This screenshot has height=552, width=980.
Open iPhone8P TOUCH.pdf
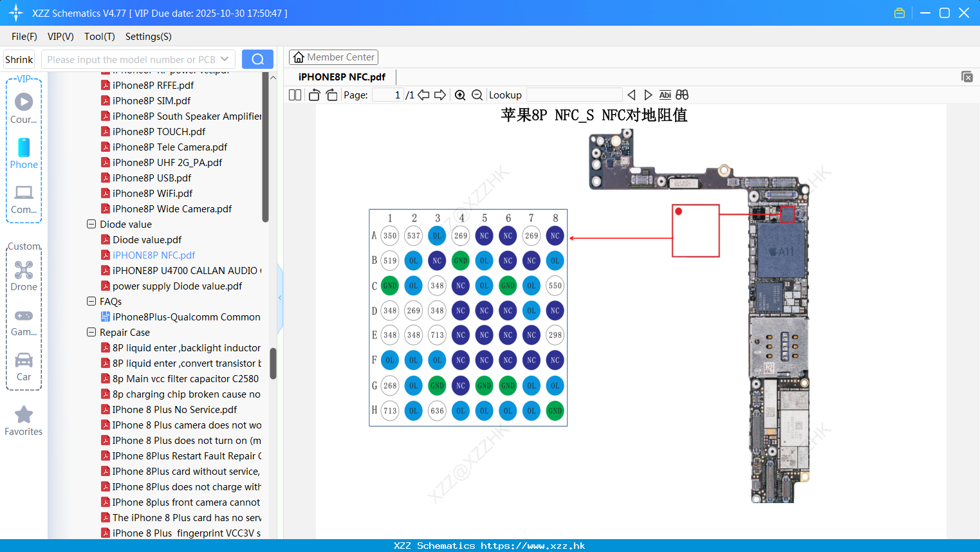point(159,131)
